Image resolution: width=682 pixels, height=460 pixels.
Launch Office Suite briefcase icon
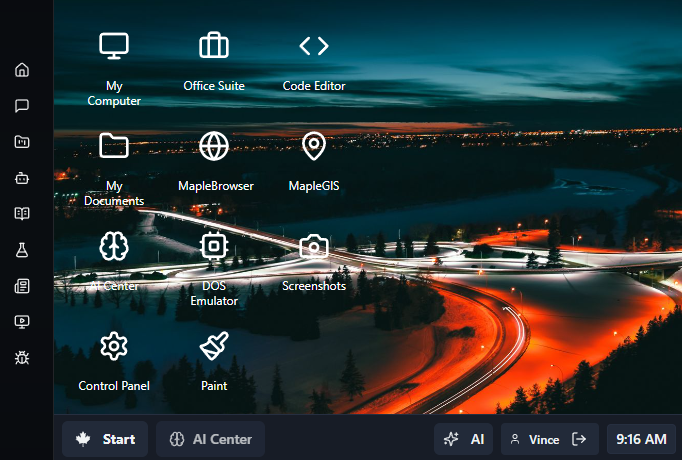(x=214, y=46)
